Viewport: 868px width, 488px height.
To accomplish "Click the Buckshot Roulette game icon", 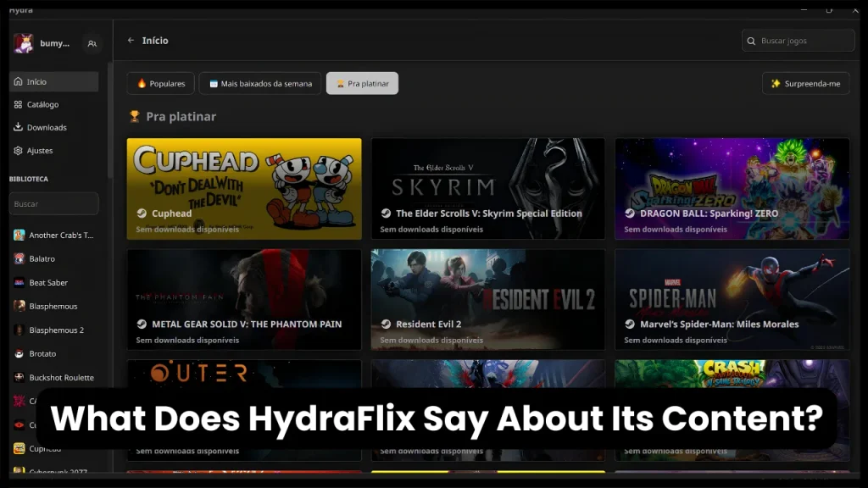I will point(19,377).
